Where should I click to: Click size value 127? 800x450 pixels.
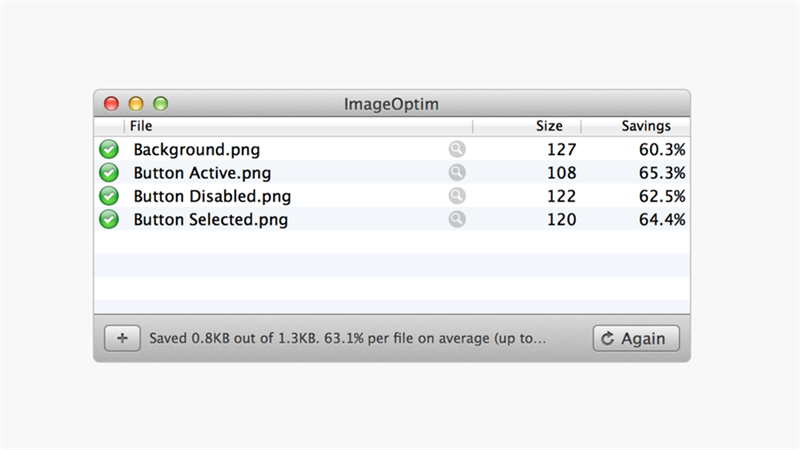[562, 149]
